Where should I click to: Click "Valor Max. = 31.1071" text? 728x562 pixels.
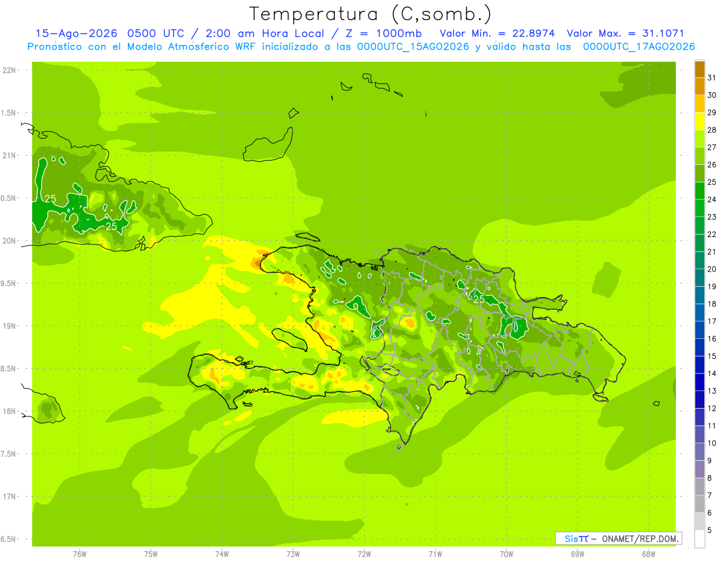[x=625, y=33]
